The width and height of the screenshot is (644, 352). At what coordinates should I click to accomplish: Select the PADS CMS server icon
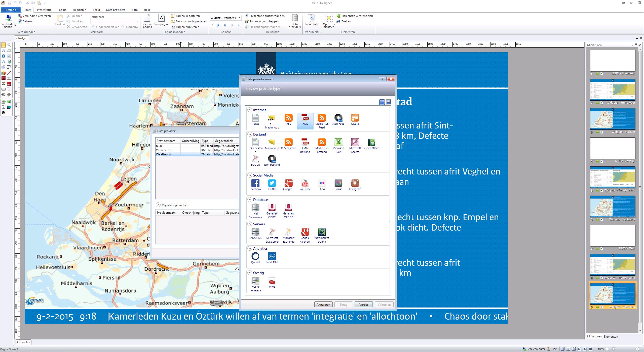pyautogui.click(x=255, y=232)
